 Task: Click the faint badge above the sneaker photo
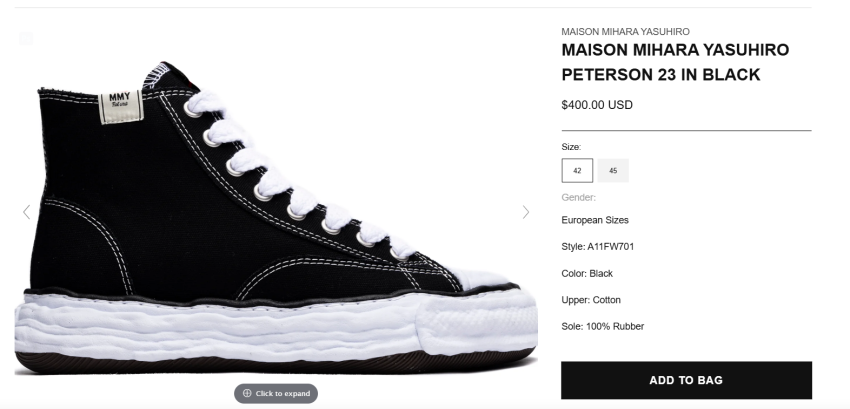click(x=26, y=39)
